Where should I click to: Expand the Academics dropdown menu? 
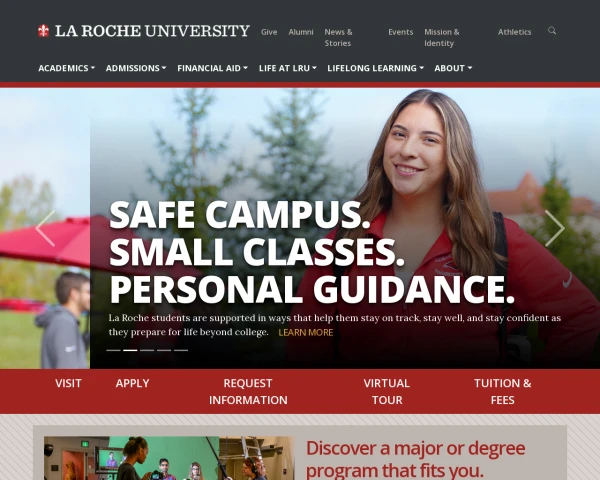click(67, 68)
